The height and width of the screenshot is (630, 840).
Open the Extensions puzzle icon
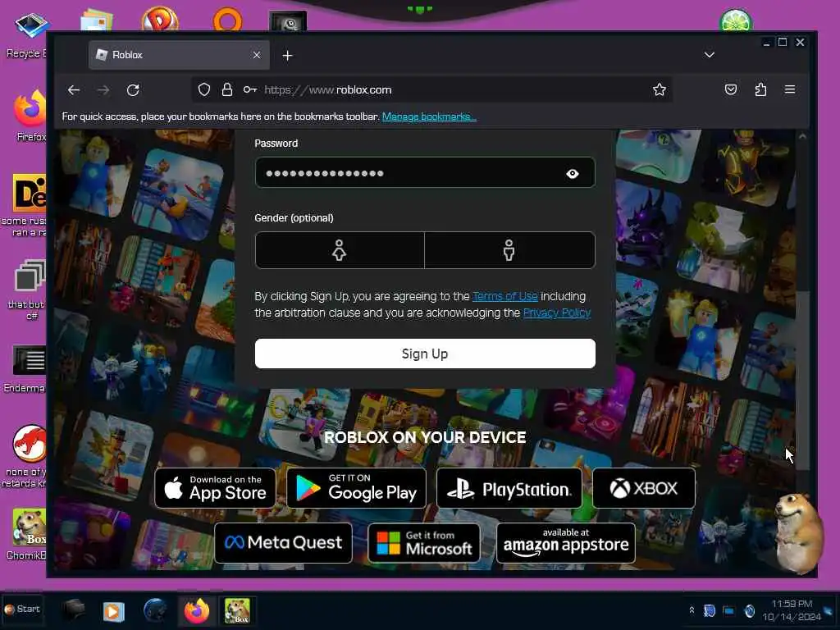[760, 89]
